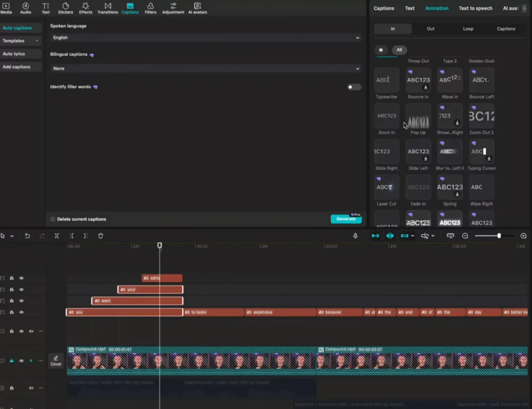The width and height of the screenshot is (532, 409).
Task: Click the undo arrow in timeline toolbar
Action: tap(27, 236)
